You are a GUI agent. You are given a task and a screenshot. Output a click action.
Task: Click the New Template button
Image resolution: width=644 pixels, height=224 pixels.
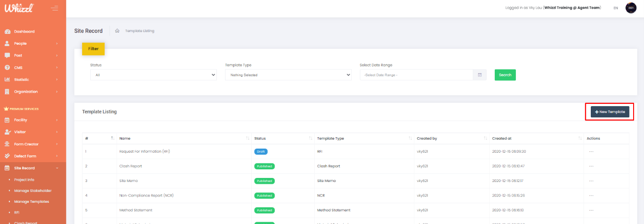pos(610,112)
